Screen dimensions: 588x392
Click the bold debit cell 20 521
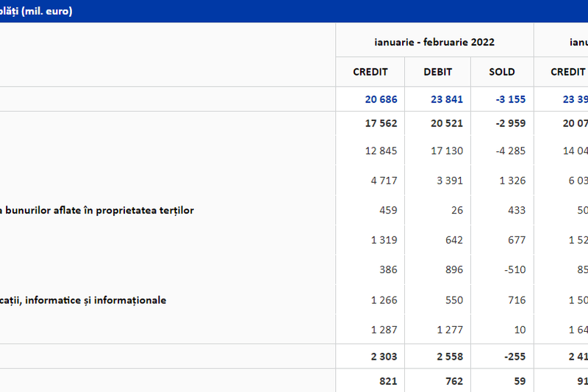[x=447, y=123]
